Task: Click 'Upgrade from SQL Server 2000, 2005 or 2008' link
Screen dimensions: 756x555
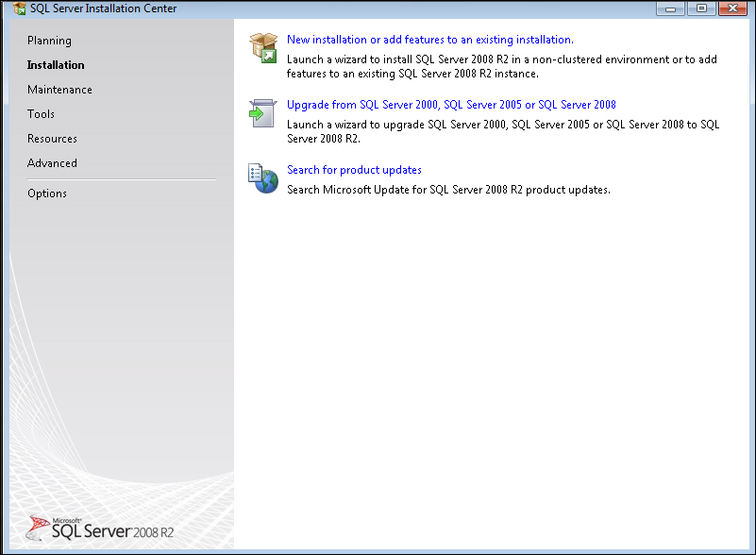Action: pyautogui.click(x=451, y=105)
